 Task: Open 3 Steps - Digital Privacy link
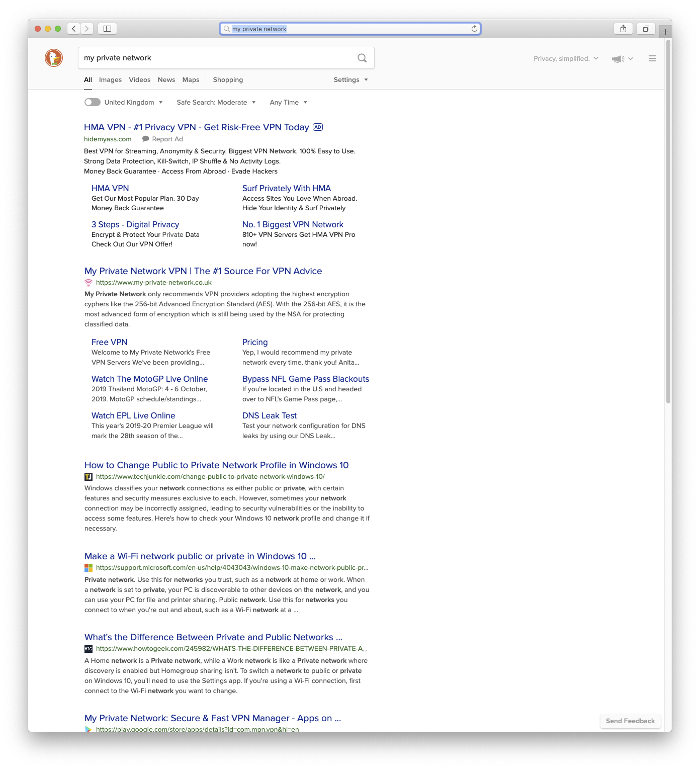[x=135, y=224]
